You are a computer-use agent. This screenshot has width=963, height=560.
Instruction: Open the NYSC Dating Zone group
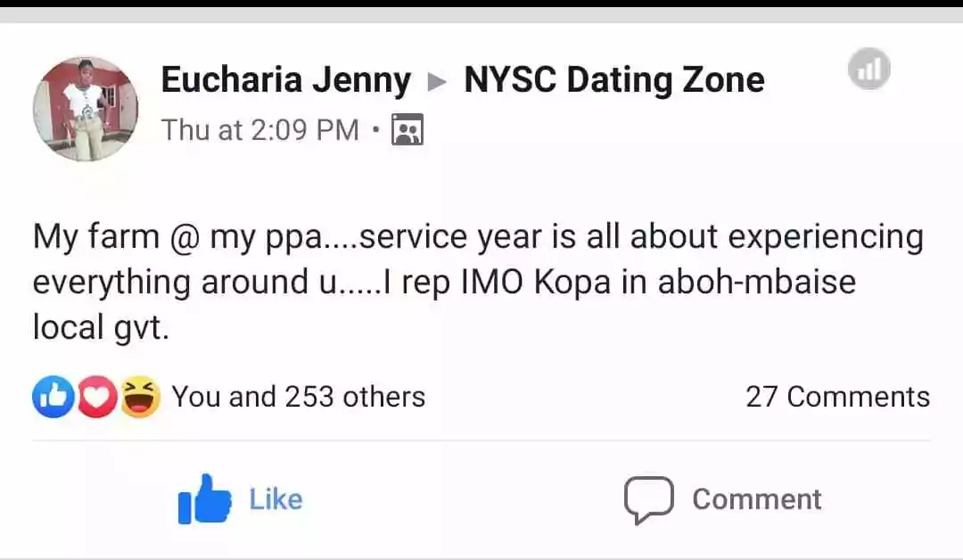click(x=614, y=80)
